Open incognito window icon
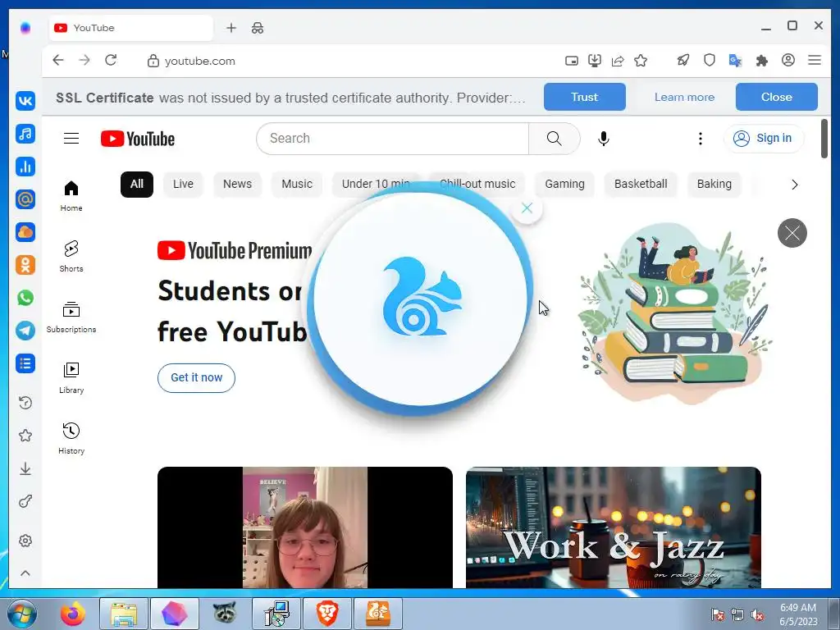Image resolution: width=840 pixels, height=630 pixels. tap(258, 28)
